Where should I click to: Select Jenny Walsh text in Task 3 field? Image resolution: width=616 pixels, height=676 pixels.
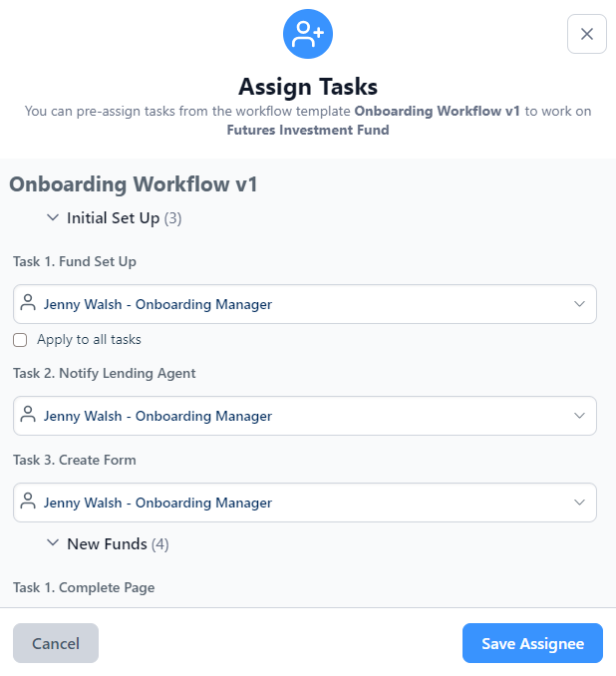tap(157, 503)
